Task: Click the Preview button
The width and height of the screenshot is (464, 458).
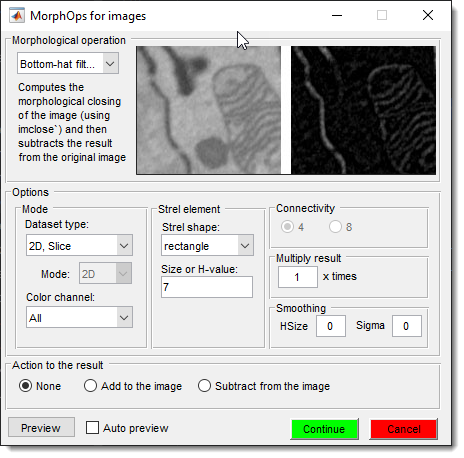Action: [x=41, y=427]
